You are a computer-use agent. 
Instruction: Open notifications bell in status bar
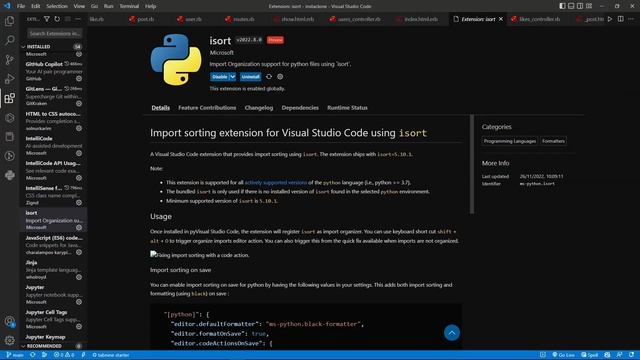(x=631, y=355)
